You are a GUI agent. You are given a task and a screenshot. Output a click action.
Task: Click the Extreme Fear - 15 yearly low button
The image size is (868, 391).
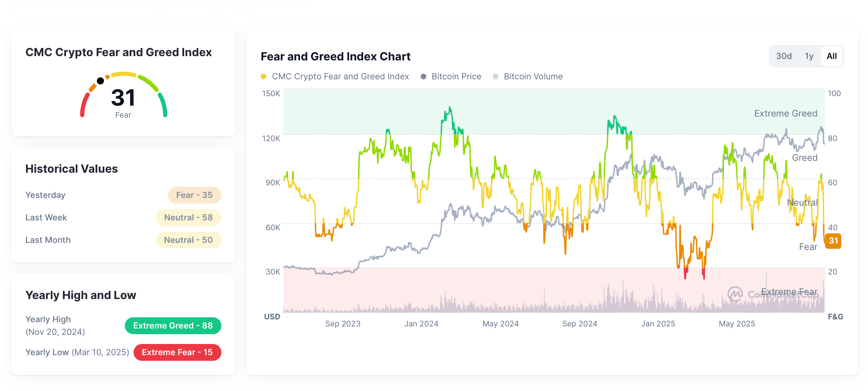point(177,352)
